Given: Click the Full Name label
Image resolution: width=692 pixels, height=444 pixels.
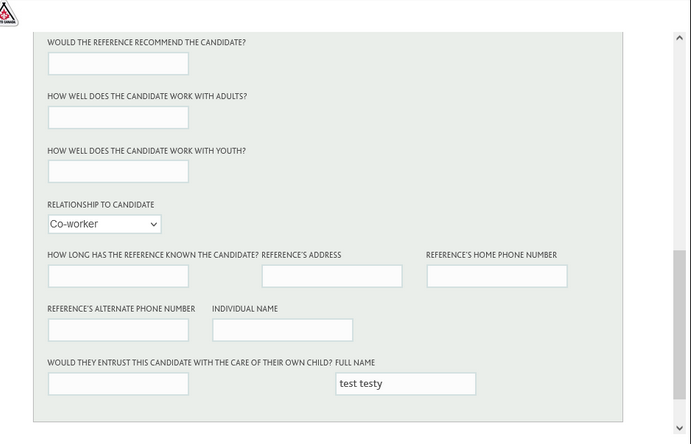Looking at the screenshot, I should coord(355,363).
